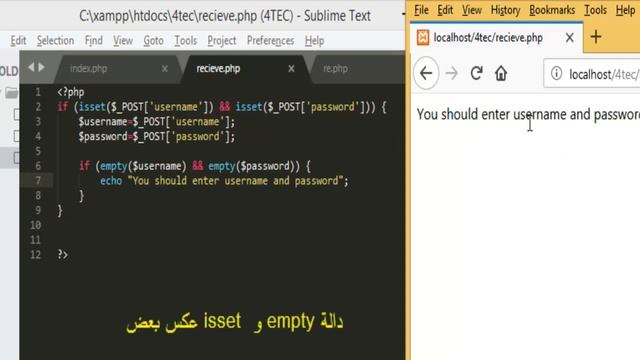
Task: Click '$username=$_POST' on line 3
Action: (121, 122)
